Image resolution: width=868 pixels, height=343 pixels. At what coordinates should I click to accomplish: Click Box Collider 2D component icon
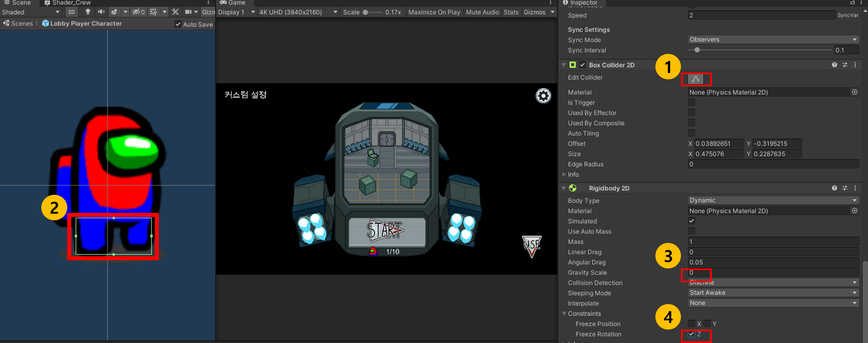pyautogui.click(x=573, y=65)
